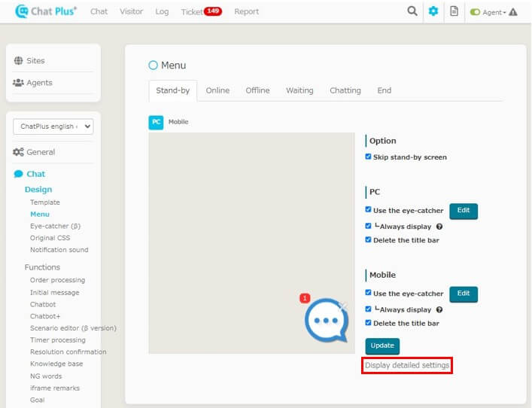Image resolution: width=532 pixels, height=408 pixels.
Task: Click the Chat Plus logo
Action: 46,11
